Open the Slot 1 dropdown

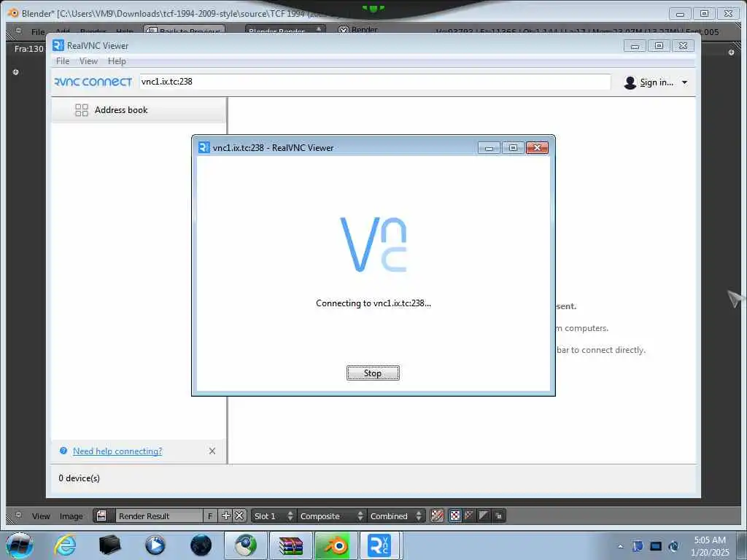click(x=274, y=516)
